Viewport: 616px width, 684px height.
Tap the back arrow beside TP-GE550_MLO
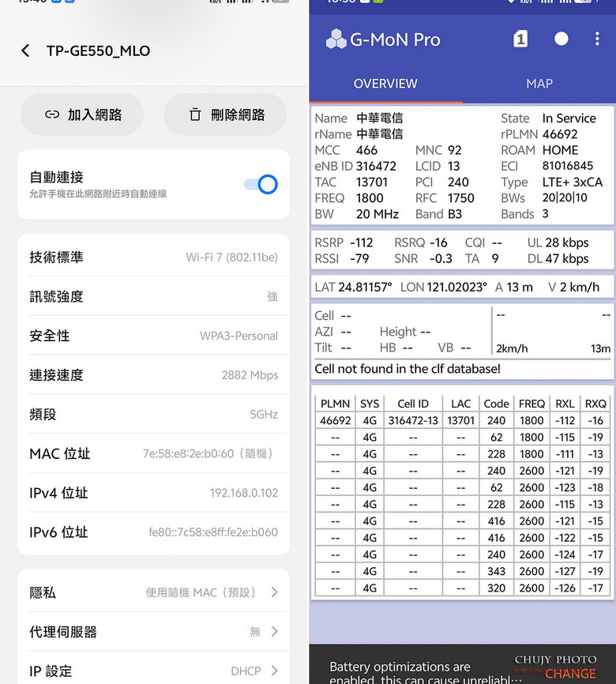coord(26,51)
